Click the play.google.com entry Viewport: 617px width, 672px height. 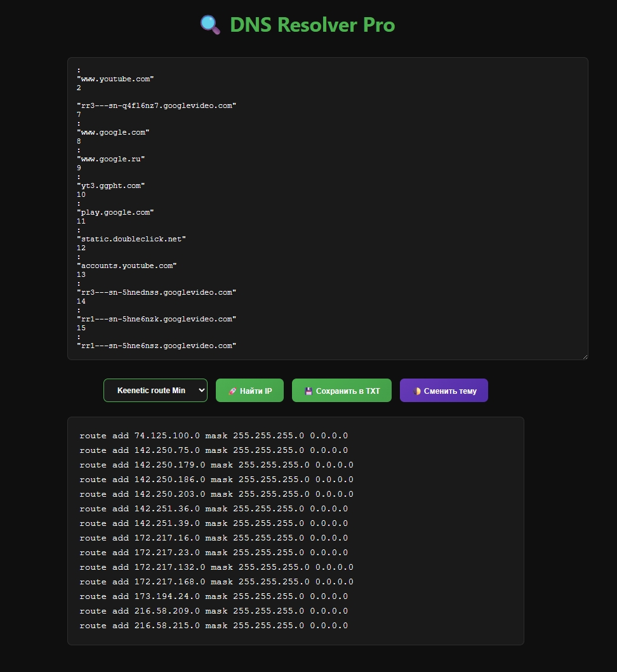tap(116, 212)
